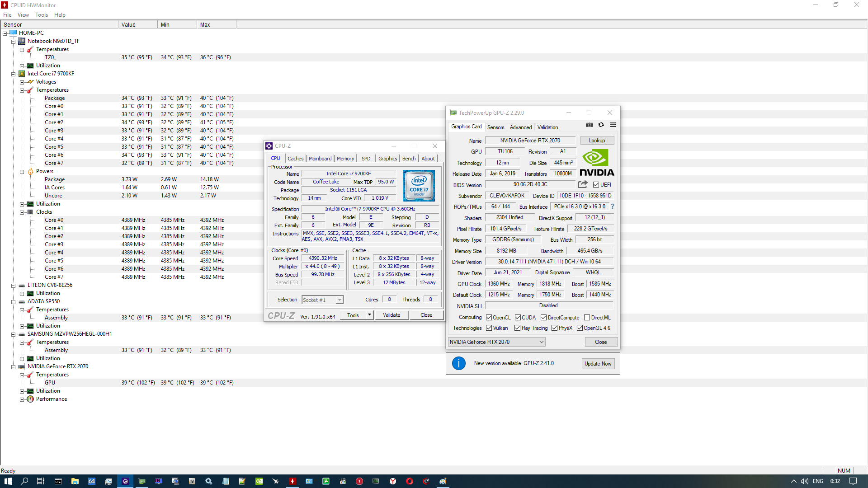This screenshot has height=488, width=868.
Task: Click the BIOS export share icon
Action: coord(583,184)
